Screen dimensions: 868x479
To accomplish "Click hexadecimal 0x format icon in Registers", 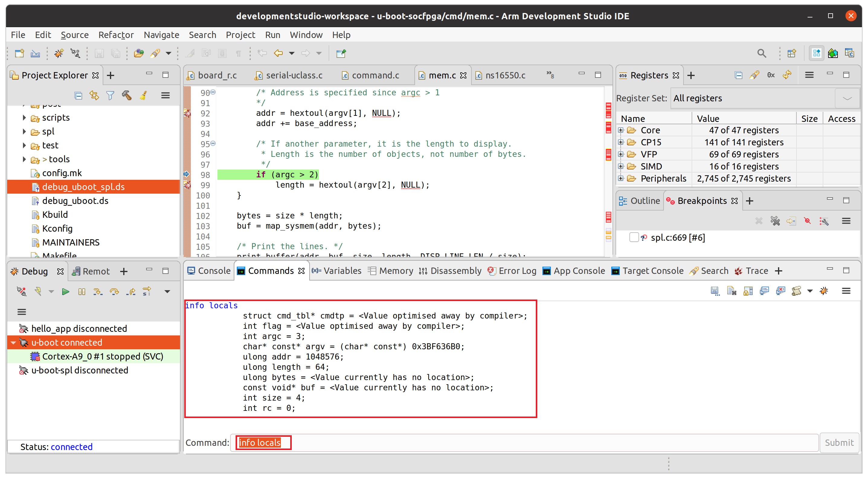I will point(771,75).
